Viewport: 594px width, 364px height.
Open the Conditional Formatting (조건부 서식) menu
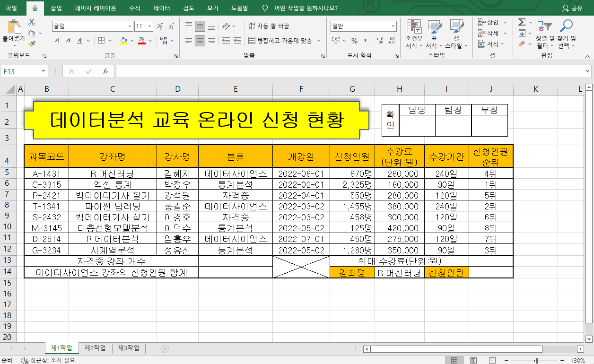click(x=414, y=34)
